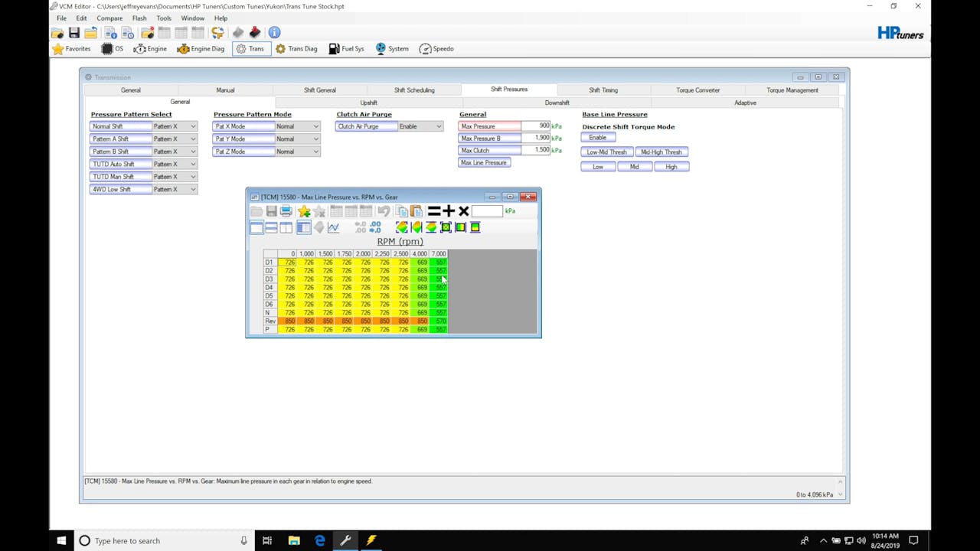Toggle the High base line pressure option
This screenshot has width=980, height=551.
click(671, 166)
